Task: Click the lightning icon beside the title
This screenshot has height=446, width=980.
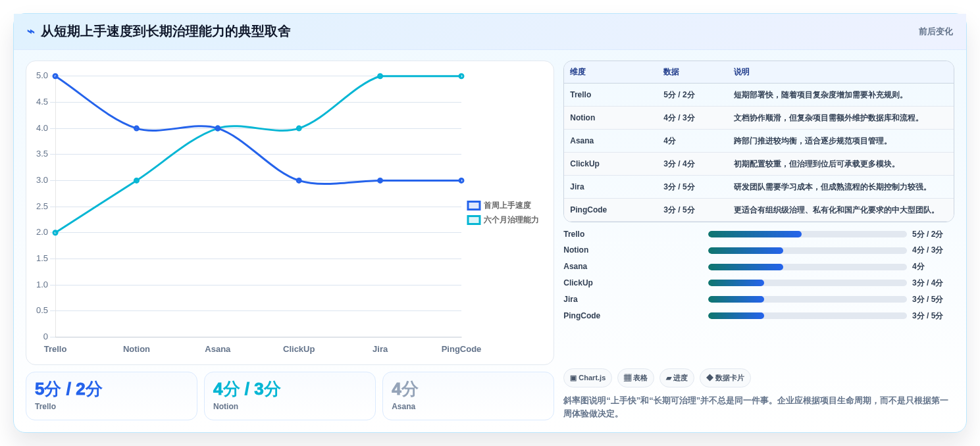Action: pyautogui.click(x=31, y=32)
